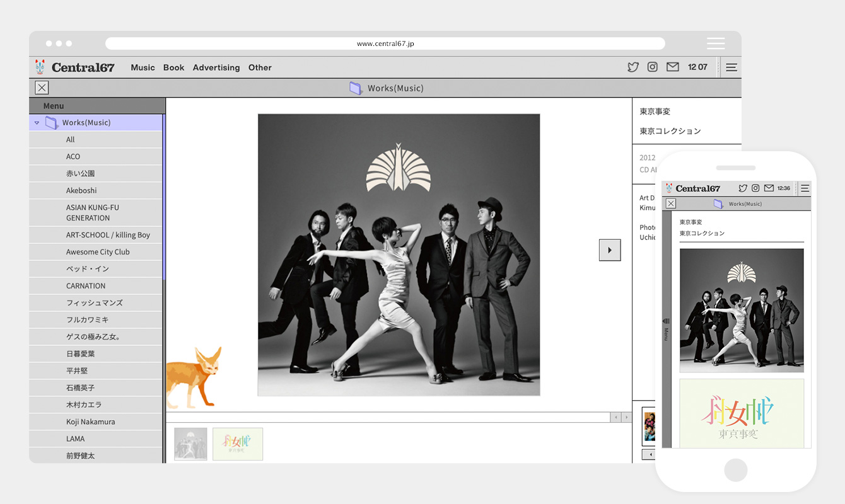Tap the Instagram icon on the phone mockup
Viewport: 845px width, 504px height.
(755, 188)
